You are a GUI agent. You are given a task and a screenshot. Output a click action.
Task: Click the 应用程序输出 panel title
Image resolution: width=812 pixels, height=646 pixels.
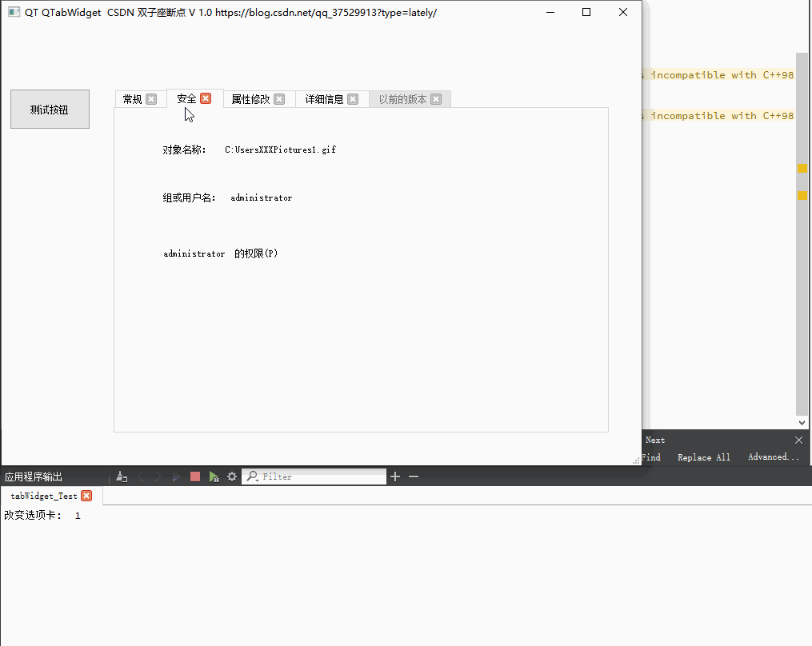click(x=33, y=477)
